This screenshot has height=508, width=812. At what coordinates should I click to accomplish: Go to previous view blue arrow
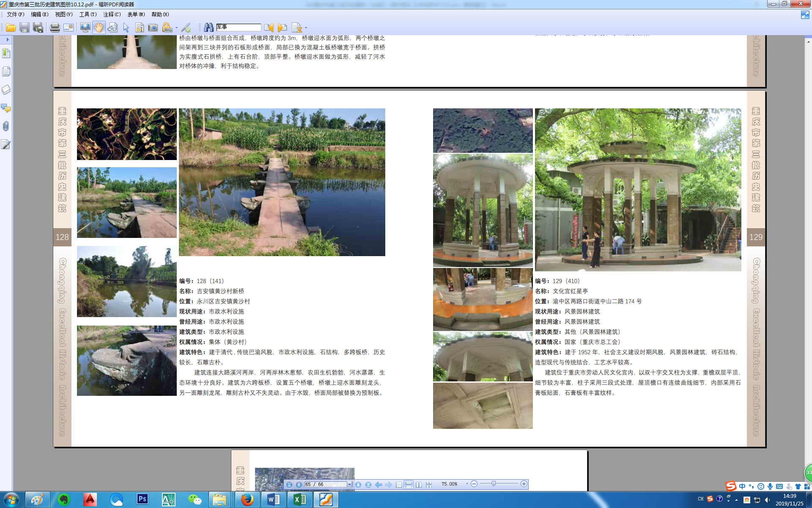click(379, 484)
